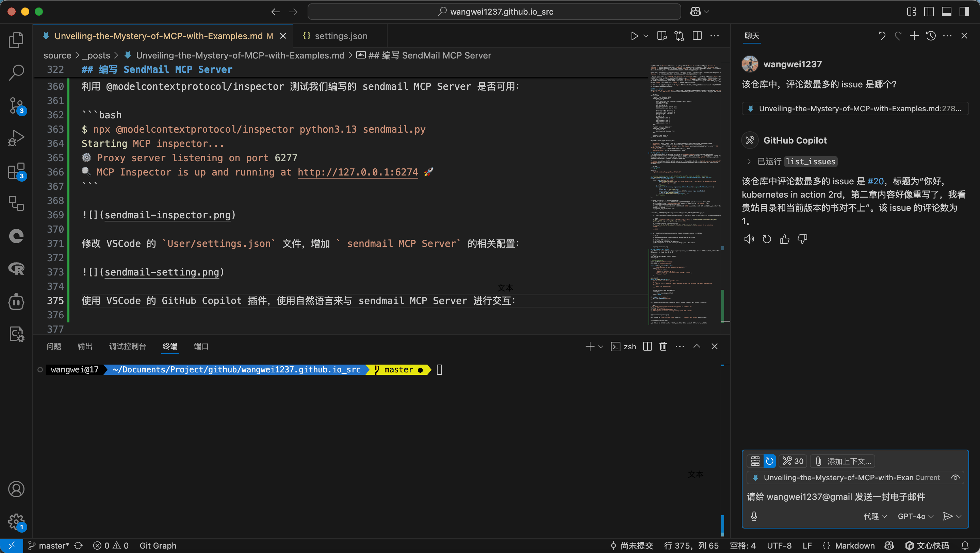Open the Manage gear icon
Screen dimensions: 980x553
click(16, 521)
